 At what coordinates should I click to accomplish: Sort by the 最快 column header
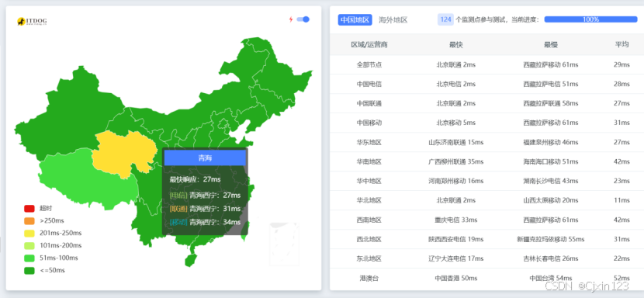click(x=456, y=45)
